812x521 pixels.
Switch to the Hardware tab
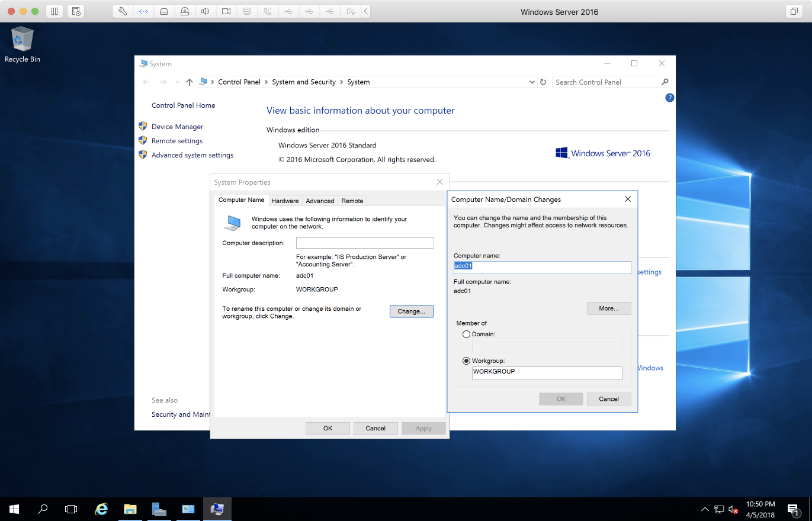[x=285, y=201]
